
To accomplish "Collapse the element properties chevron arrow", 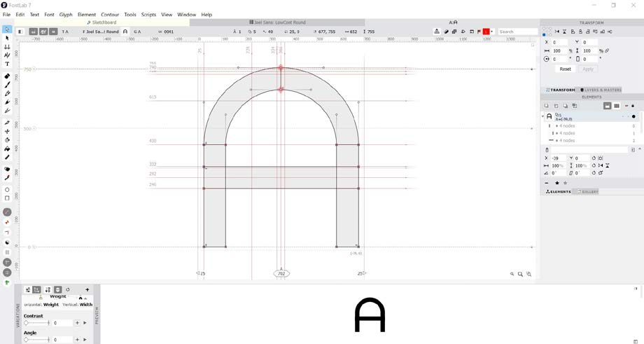I will [640, 149].
